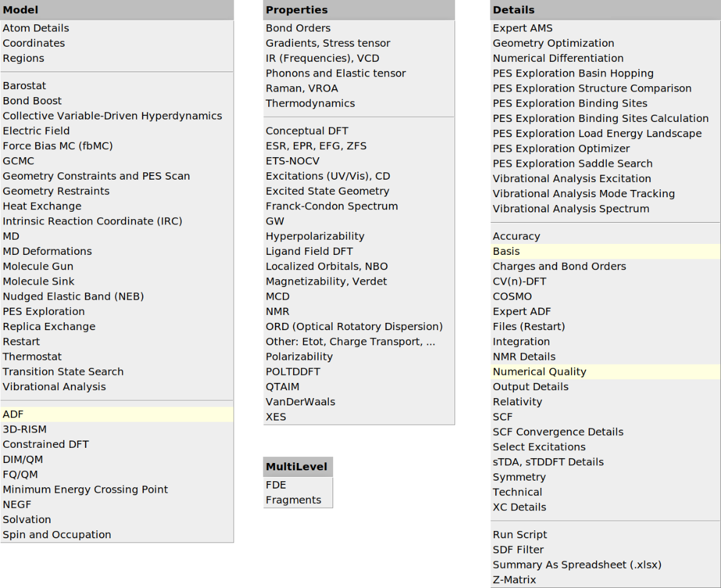
Task: Open the Numerical Quality panel
Action: coord(539,371)
